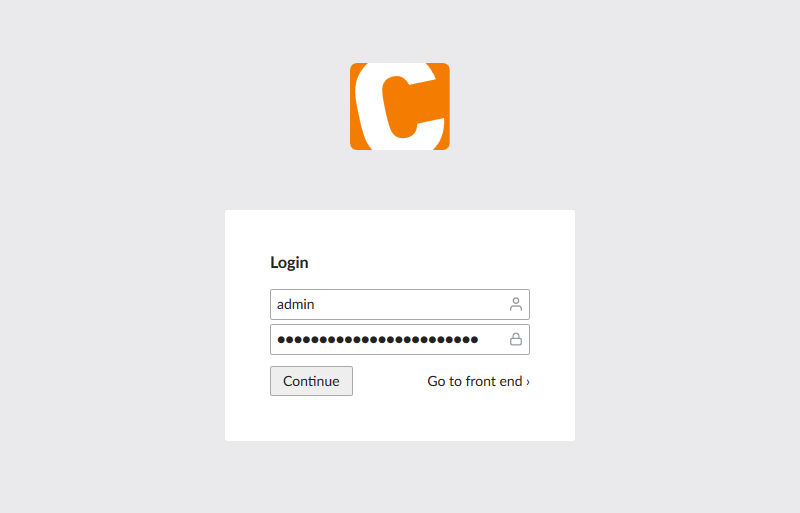Click blank space after the password dots

coord(493,339)
